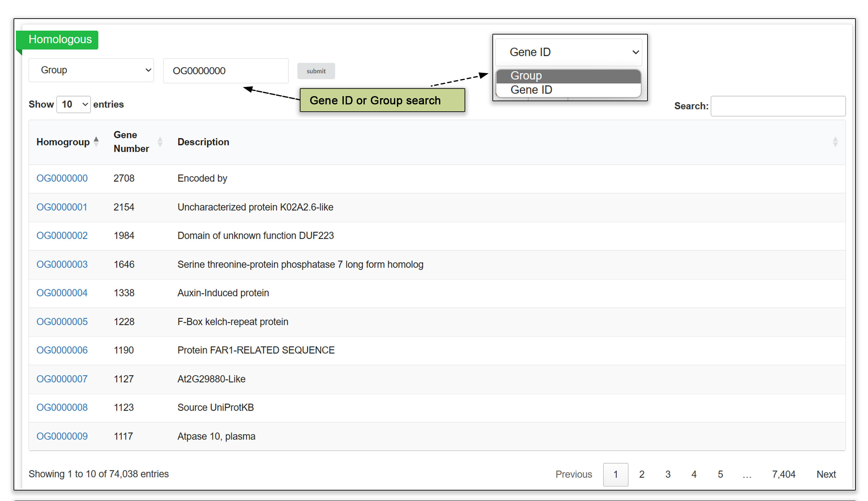868x501 pixels.
Task: Click the submit button
Action: coord(316,71)
